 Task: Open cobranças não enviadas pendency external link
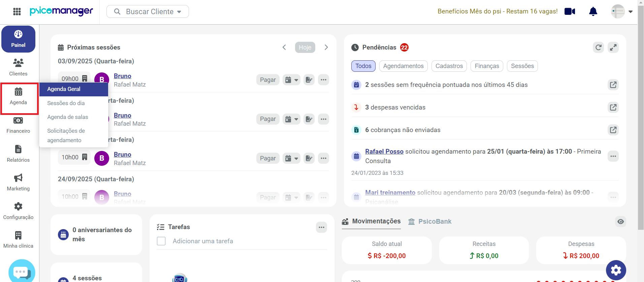(x=613, y=130)
